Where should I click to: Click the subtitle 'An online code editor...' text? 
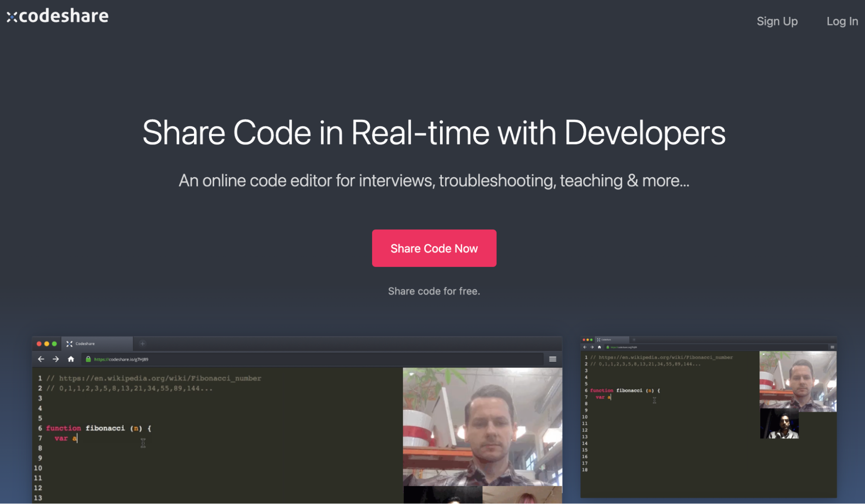pyautogui.click(x=434, y=181)
